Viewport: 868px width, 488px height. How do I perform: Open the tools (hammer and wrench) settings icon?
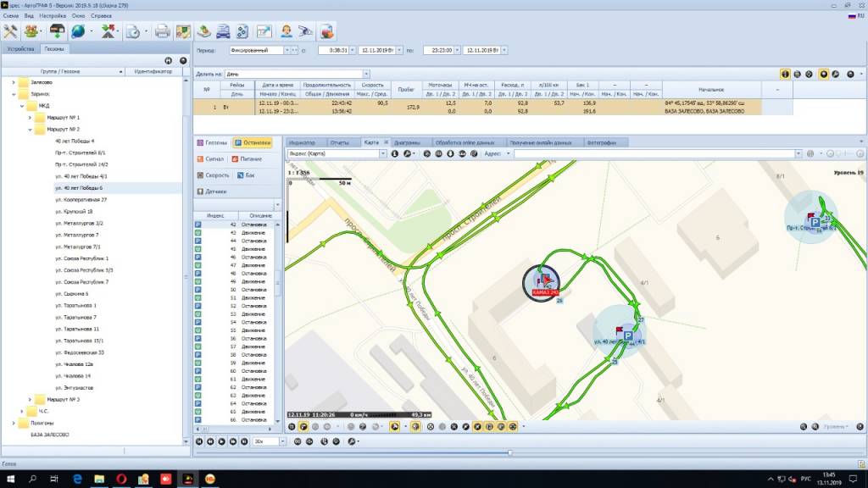(10, 31)
